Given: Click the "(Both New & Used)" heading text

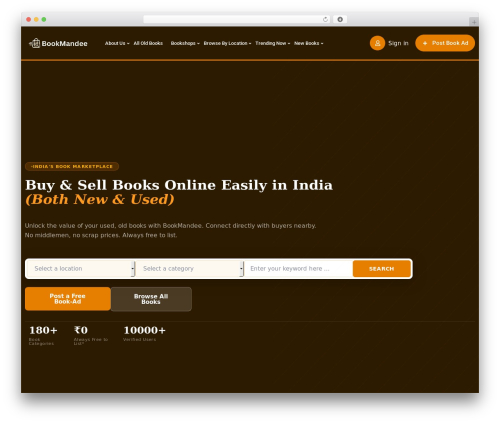Looking at the screenshot, I should tap(100, 199).
